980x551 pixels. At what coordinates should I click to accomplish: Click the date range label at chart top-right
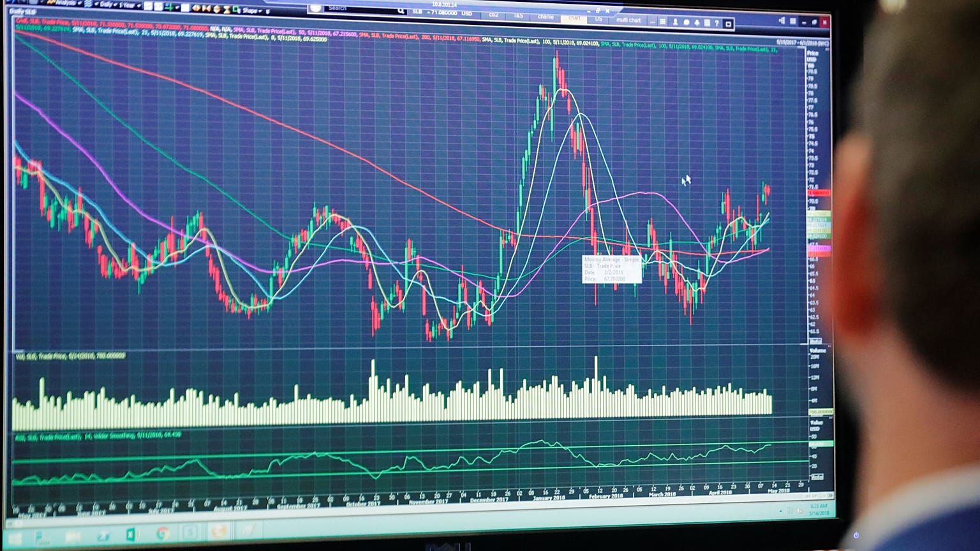803,43
